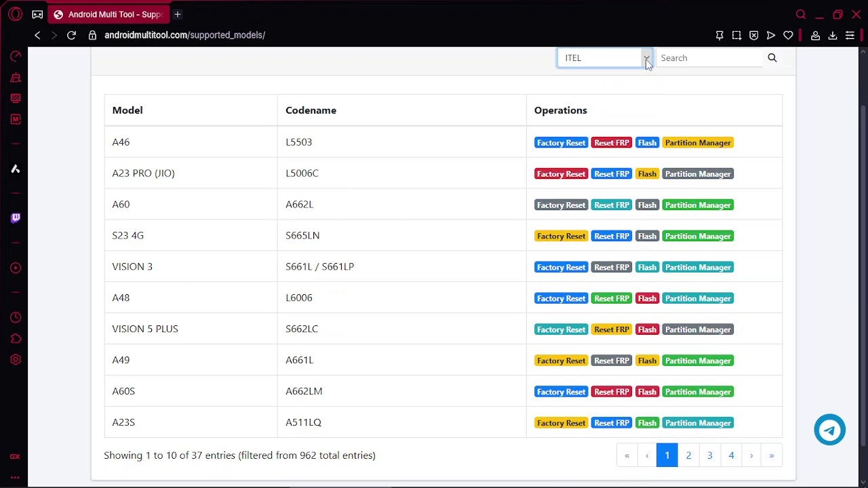Viewport: 868px width, 488px height.
Task: Open browser tab search magnifier
Action: click(801, 14)
